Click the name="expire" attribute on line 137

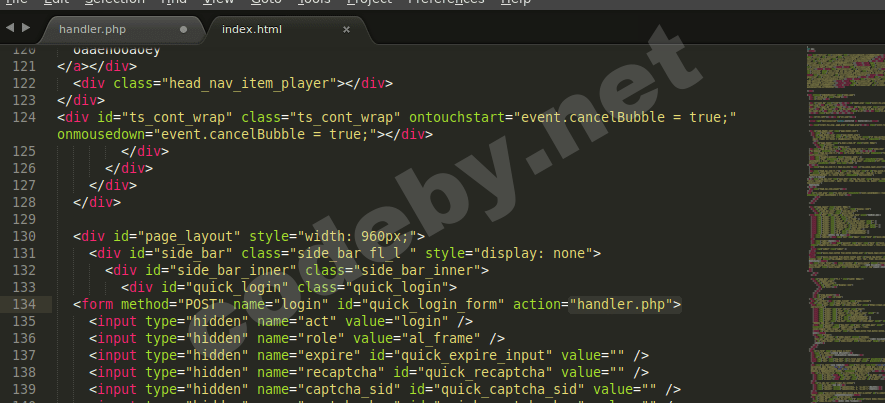coord(309,355)
